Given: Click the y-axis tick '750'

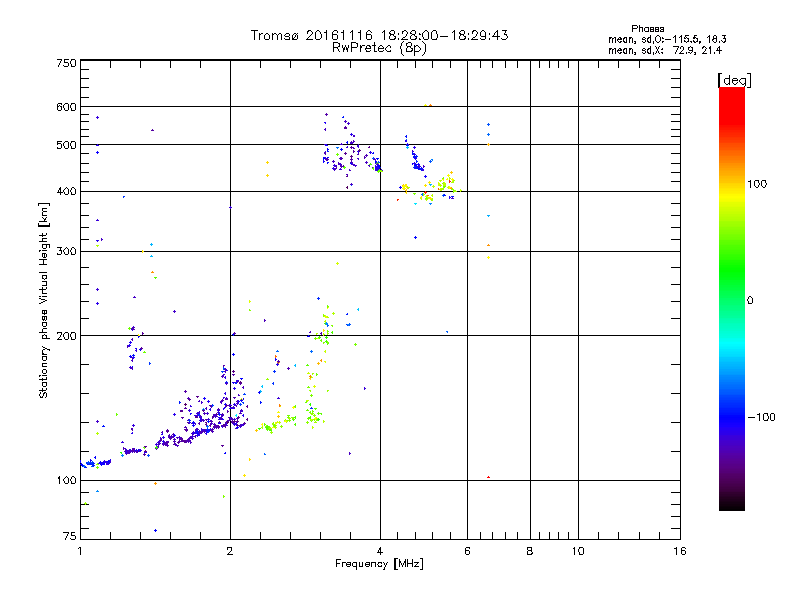Looking at the screenshot, I should tap(66, 63).
